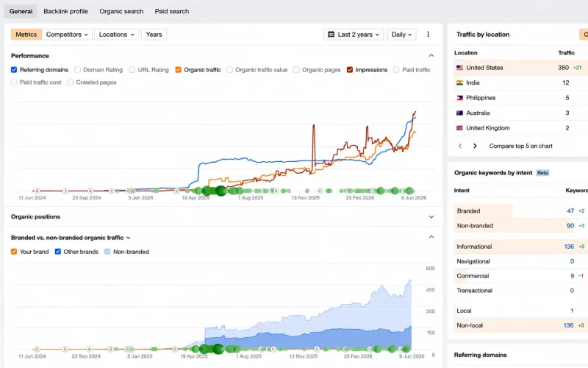Enable the Paid traffic cost checkbox
The width and height of the screenshot is (588, 368).
tap(14, 82)
